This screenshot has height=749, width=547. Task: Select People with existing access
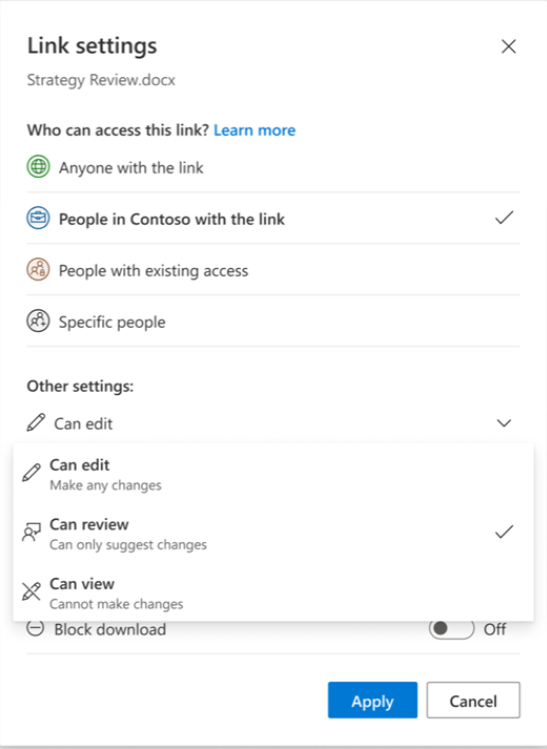[x=273, y=270]
